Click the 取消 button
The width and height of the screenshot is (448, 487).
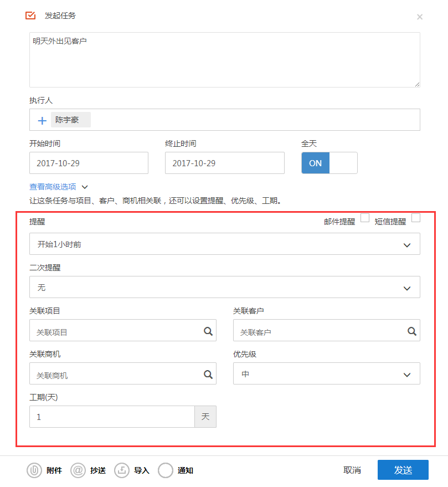click(352, 470)
